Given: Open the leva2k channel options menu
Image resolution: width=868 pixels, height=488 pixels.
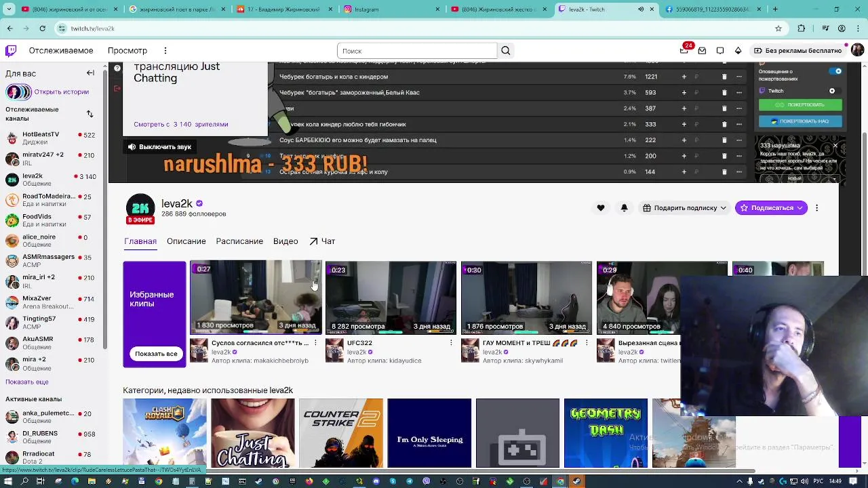Looking at the screenshot, I should pos(816,208).
